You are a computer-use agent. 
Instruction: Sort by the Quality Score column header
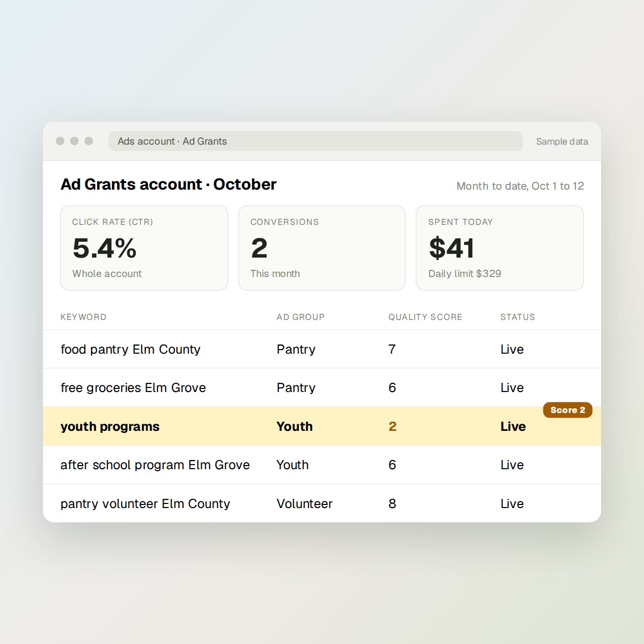point(425,317)
